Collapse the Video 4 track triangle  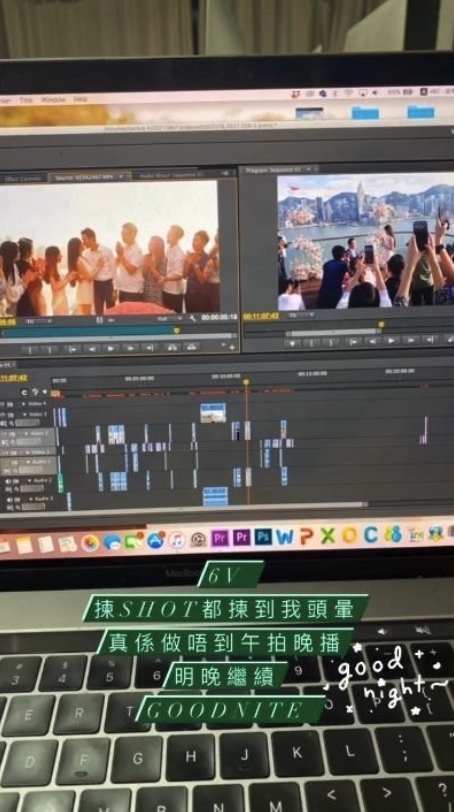pos(24,403)
